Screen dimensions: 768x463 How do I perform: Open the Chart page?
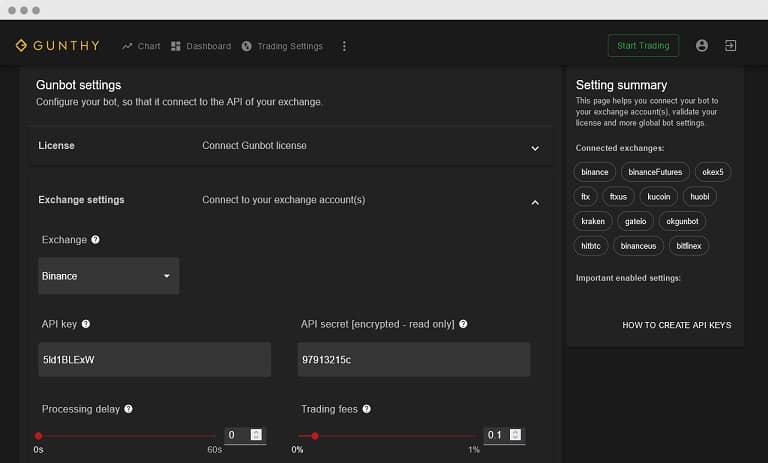[141, 46]
